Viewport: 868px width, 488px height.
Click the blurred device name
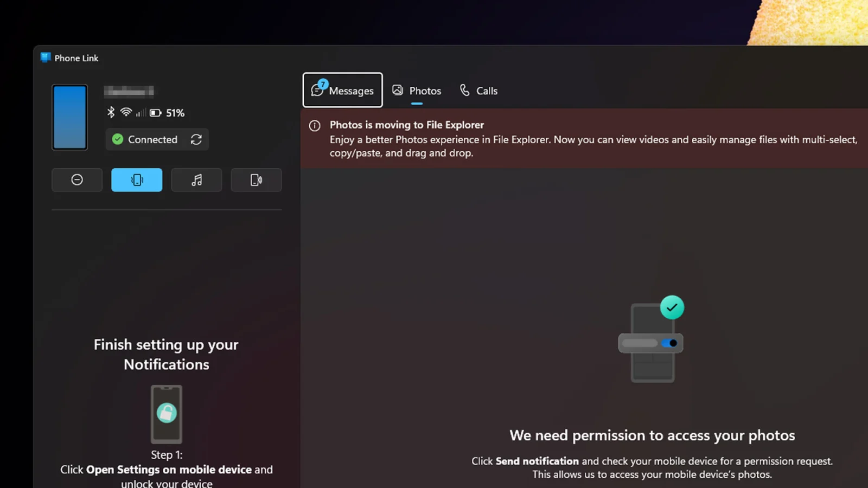pos(129,91)
